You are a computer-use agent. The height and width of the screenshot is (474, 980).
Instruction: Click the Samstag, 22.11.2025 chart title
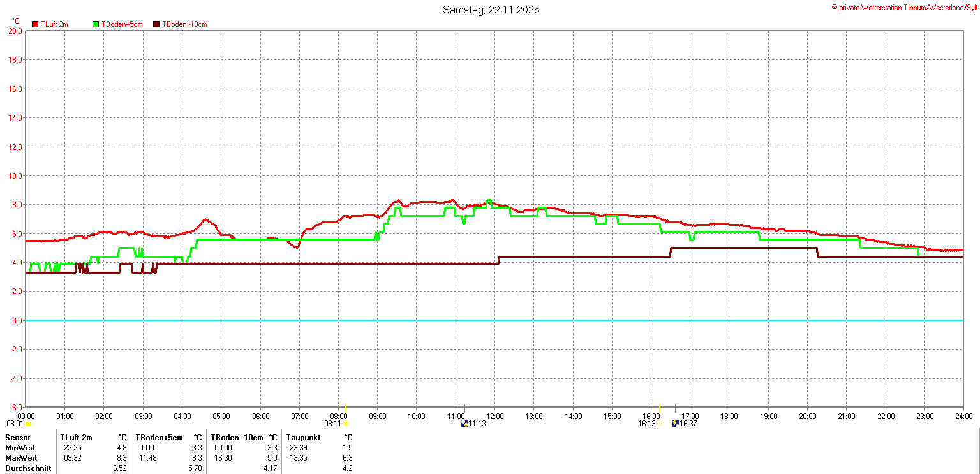[x=491, y=10]
